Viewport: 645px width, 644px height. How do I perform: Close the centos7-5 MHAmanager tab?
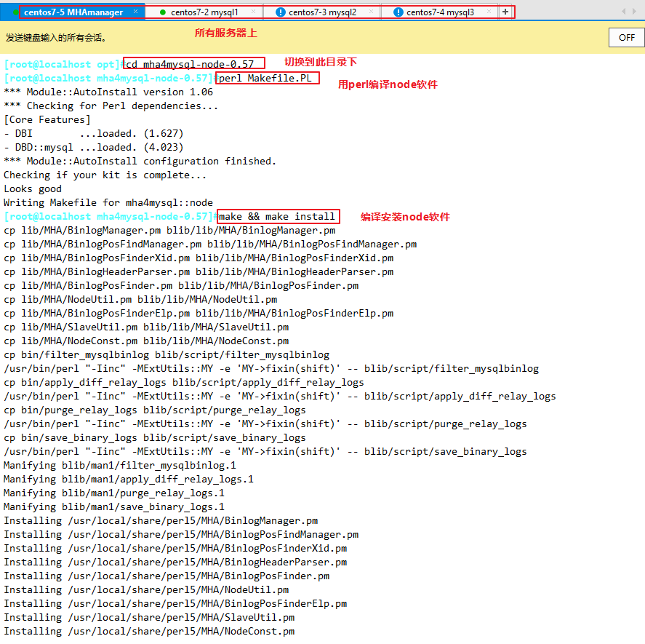136,12
